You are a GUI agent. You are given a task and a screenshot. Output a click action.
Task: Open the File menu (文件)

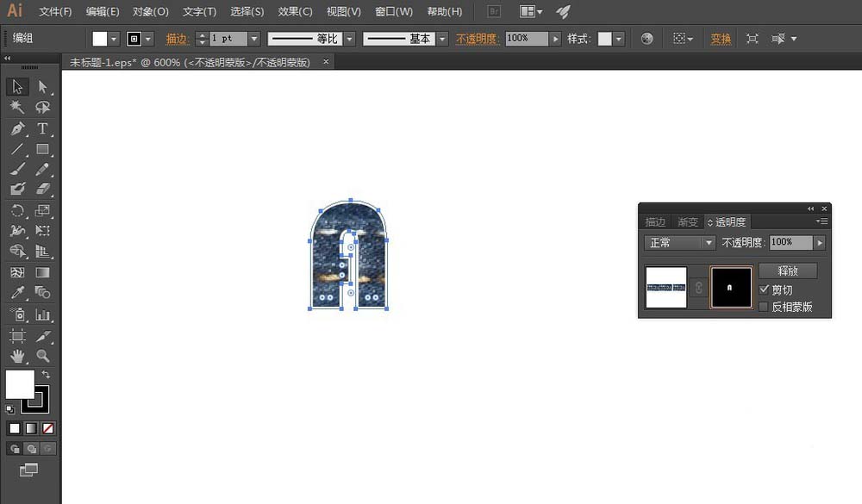click(55, 11)
